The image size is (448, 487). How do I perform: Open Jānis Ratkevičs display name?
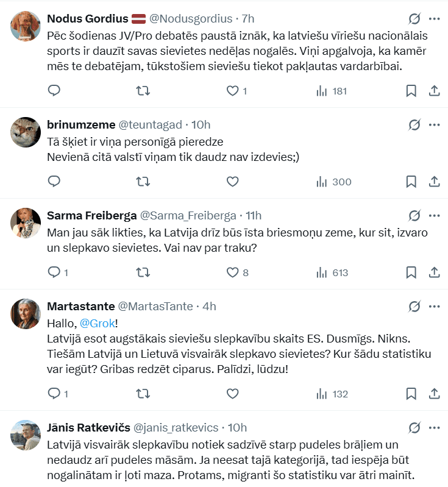(87, 427)
